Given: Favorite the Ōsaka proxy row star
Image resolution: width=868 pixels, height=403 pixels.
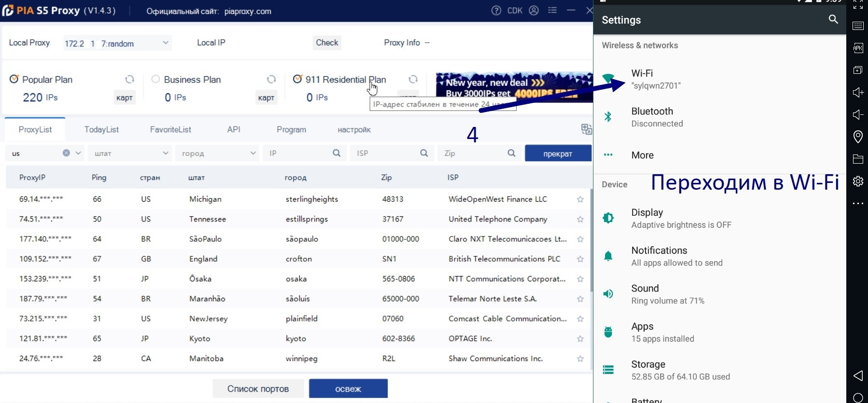Looking at the screenshot, I should tap(580, 279).
